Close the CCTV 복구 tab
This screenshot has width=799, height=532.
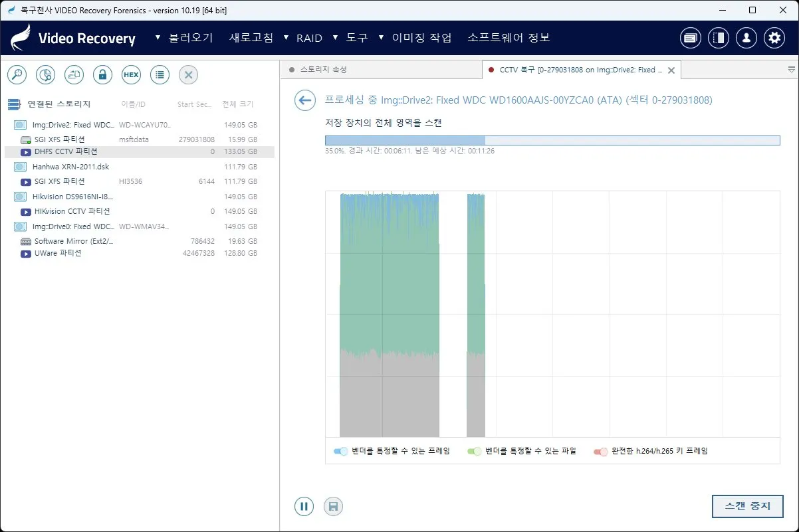point(671,70)
